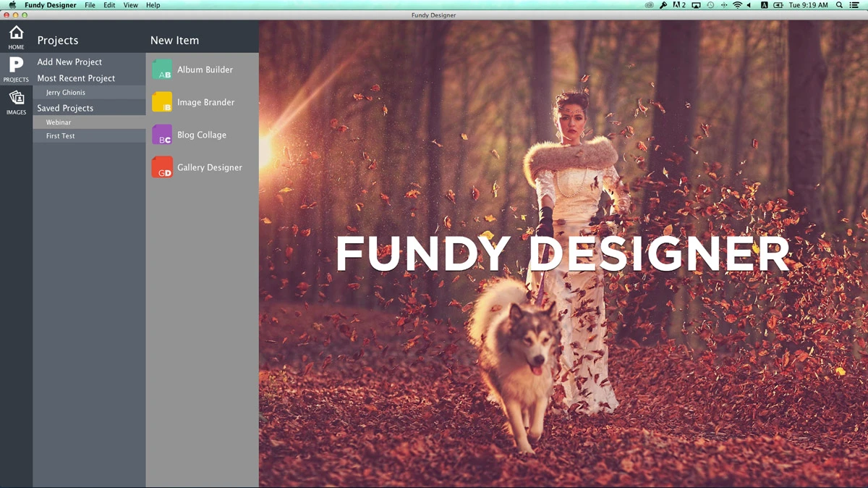Viewport: 868px width, 488px height.
Task: Check the battery status icon
Action: [x=777, y=5]
